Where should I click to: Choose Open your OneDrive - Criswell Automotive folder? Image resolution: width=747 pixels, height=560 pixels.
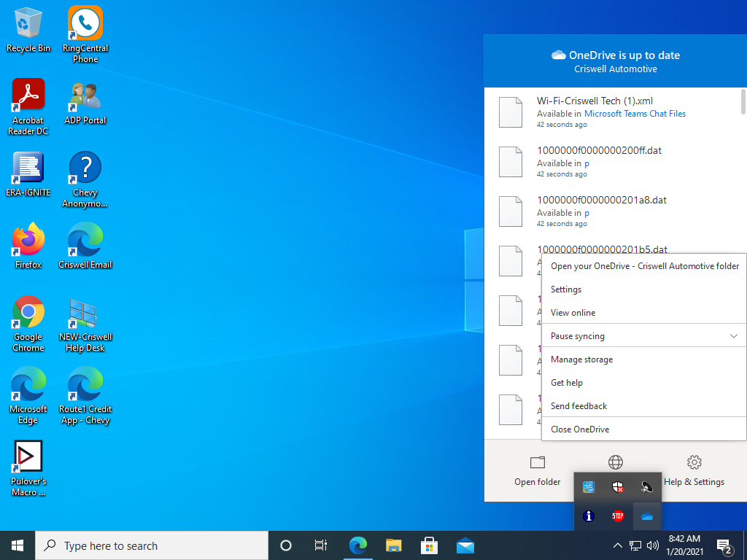tap(644, 266)
